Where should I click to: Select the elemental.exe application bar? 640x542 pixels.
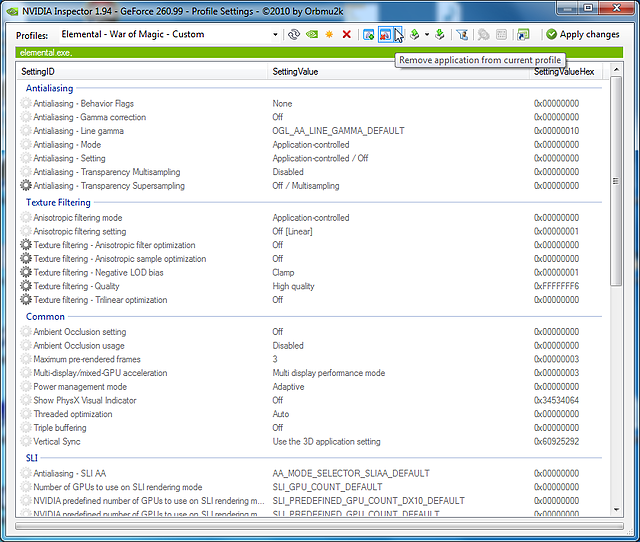(x=319, y=53)
